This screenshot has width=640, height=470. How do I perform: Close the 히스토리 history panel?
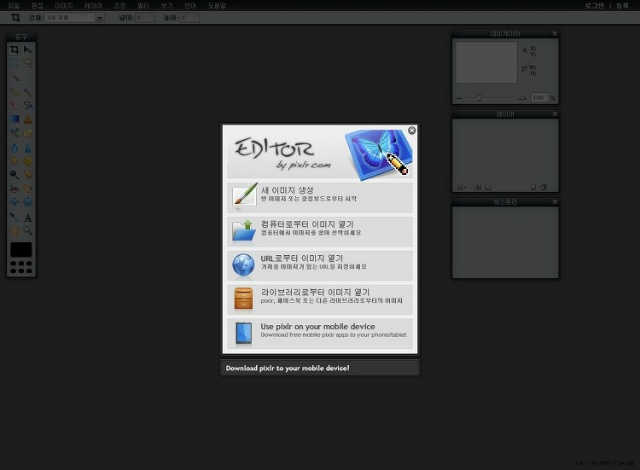tap(555, 202)
